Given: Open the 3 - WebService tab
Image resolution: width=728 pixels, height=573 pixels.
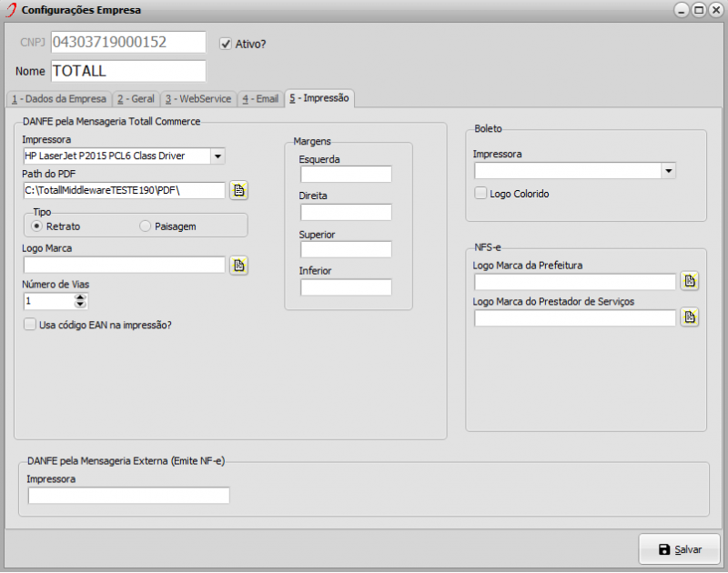Looking at the screenshot, I should pyautogui.click(x=197, y=98).
